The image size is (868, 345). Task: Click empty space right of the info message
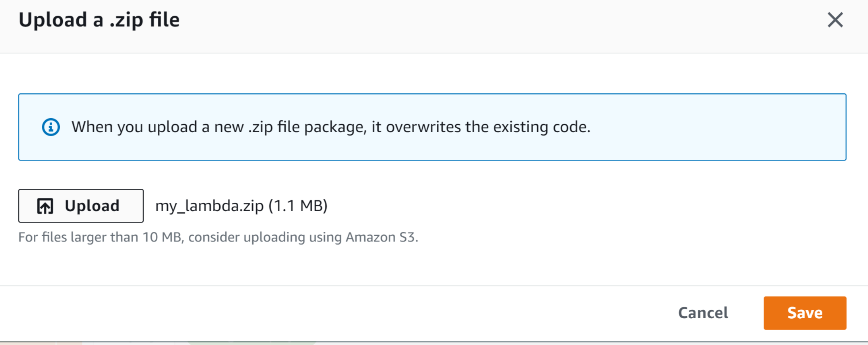[717, 127]
